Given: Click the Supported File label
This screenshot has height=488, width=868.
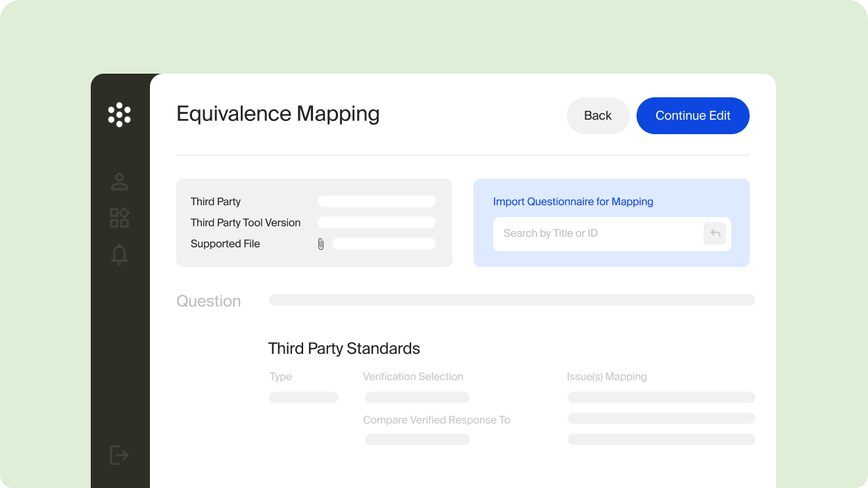Looking at the screenshot, I should point(226,244).
